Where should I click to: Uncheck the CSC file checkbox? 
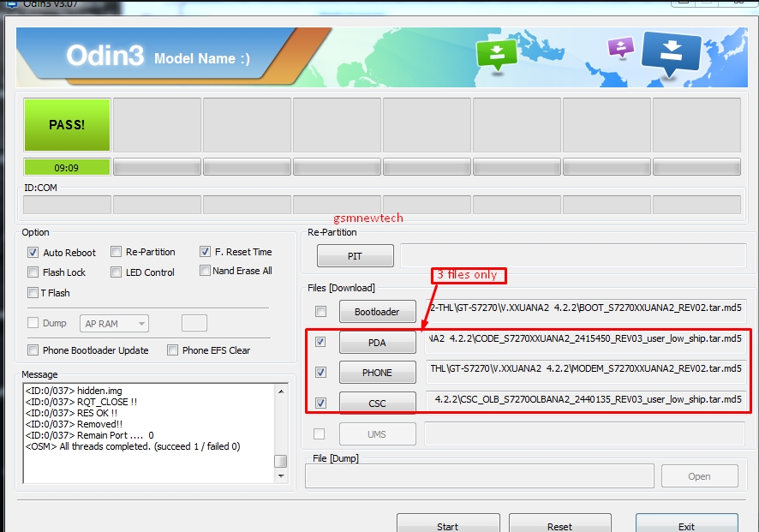(x=320, y=403)
